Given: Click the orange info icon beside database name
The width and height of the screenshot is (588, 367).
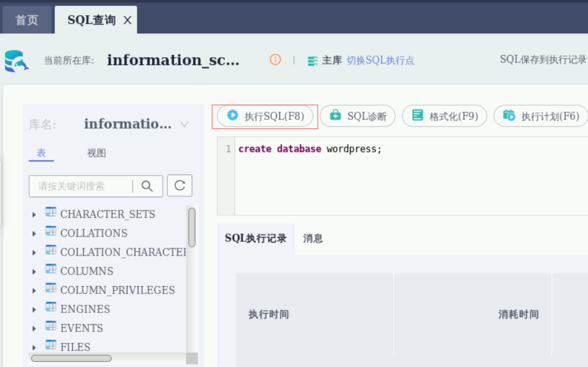Looking at the screenshot, I should (x=275, y=60).
